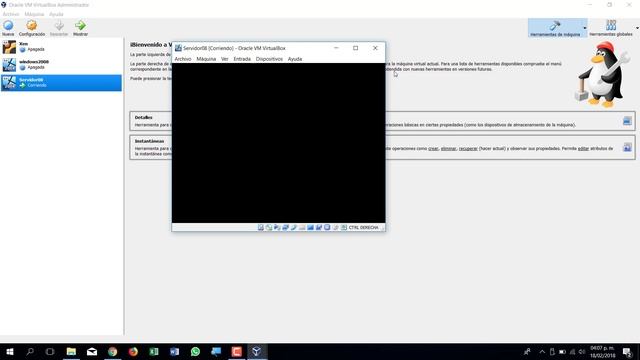The width and height of the screenshot is (640, 360).
Task: Select Herramientas globales tool button
Action: (x=611, y=28)
